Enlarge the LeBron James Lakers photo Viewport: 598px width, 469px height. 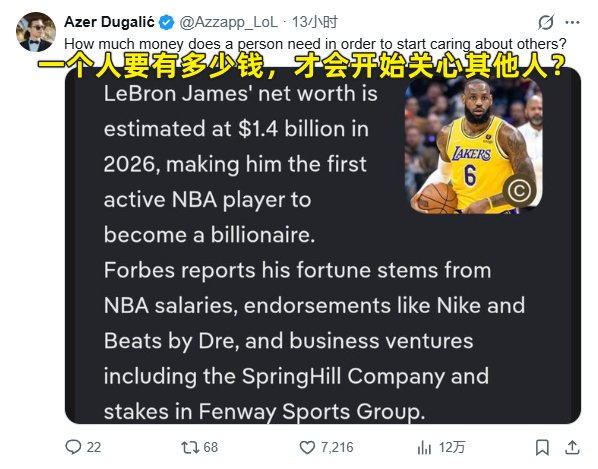click(473, 145)
